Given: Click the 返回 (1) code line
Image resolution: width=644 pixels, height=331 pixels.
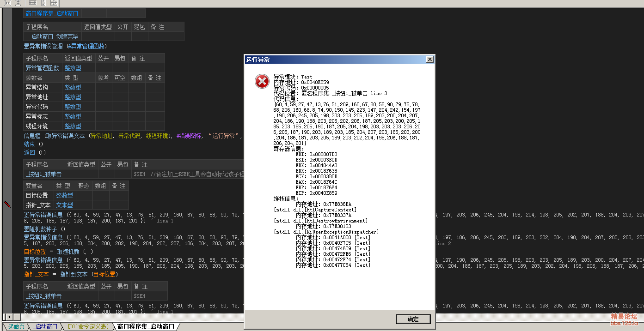Looking at the screenshot, I should (x=35, y=152).
